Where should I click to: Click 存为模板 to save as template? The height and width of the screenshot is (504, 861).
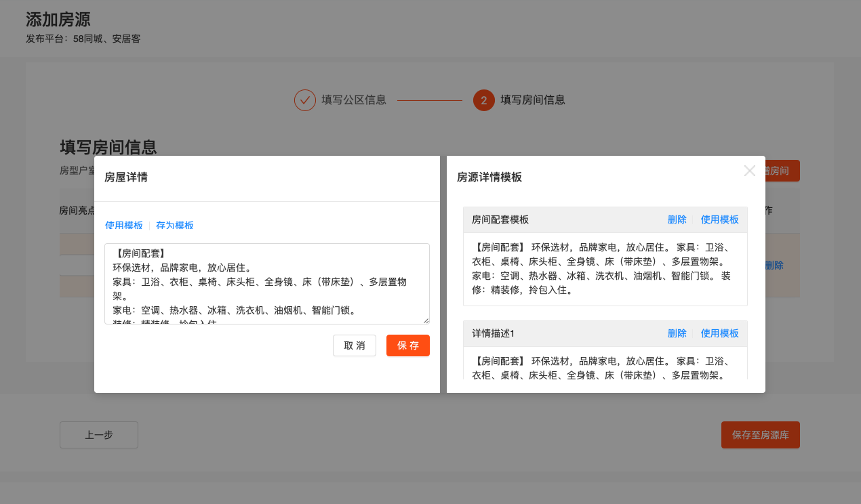coord(175,226)
